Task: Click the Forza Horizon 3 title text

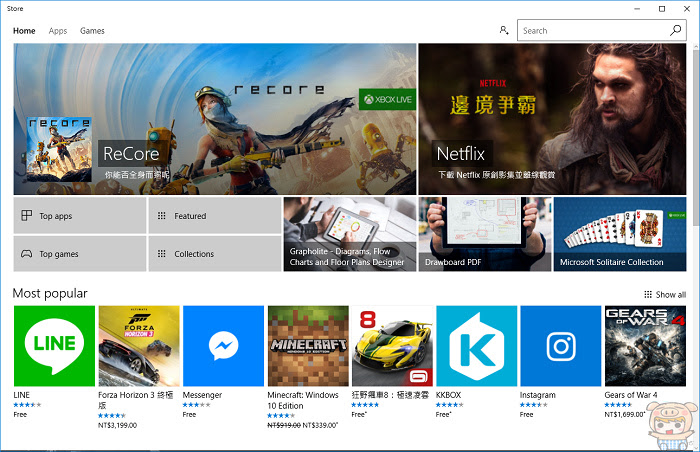Action: point(135,400)
